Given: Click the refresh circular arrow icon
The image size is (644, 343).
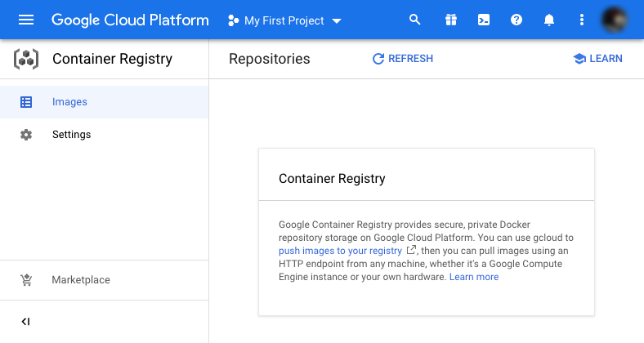Looking at the screenshot, I should (x=378, y=59).
